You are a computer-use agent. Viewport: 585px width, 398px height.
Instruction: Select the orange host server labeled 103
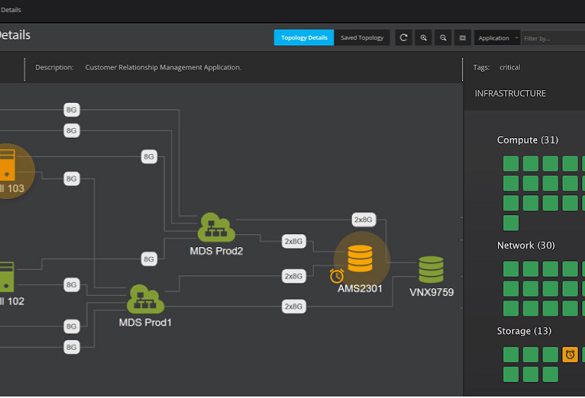pos(7,164)
